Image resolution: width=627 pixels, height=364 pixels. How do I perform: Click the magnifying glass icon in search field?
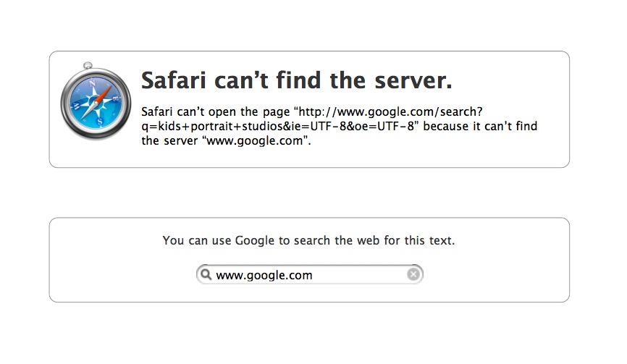pyautogui.click(x=206, y=275)
